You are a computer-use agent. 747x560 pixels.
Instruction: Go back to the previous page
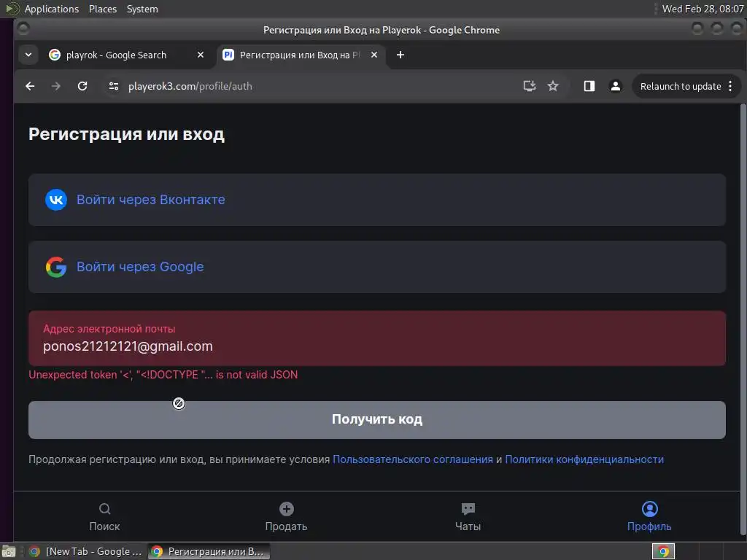(30, 86)
